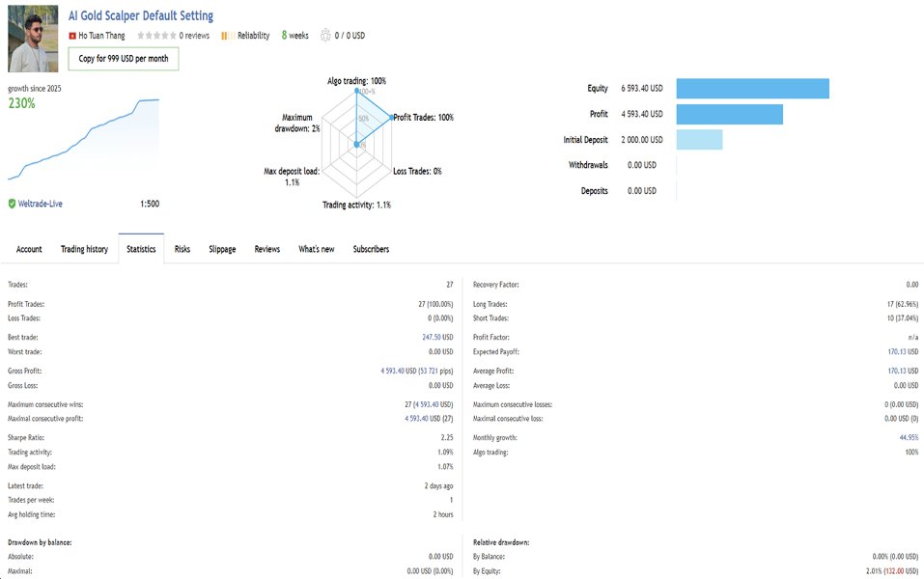Viewport: 924px width, 579px height.
Task: Click the Profit Factor value n/a
Action: tap(912, 338)
